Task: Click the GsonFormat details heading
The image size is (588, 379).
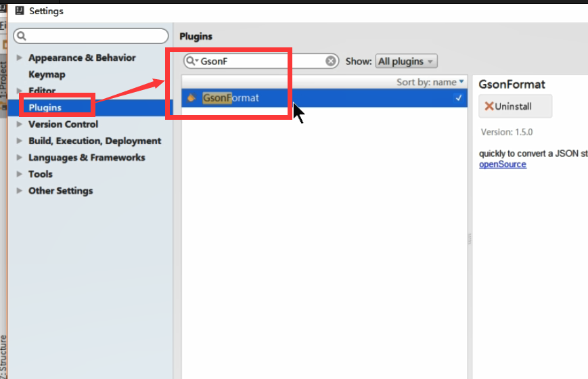Action: tap(512, 85)
